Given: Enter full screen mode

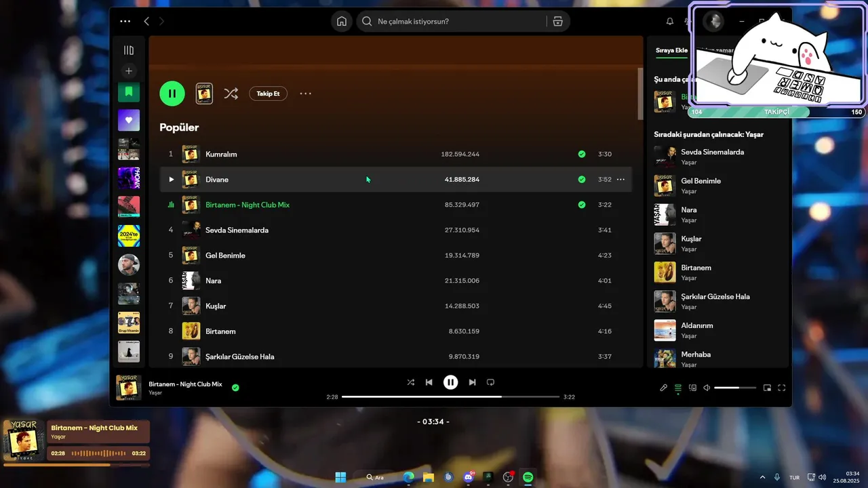Looking at the screenshot, I should [x=781, y=388].
